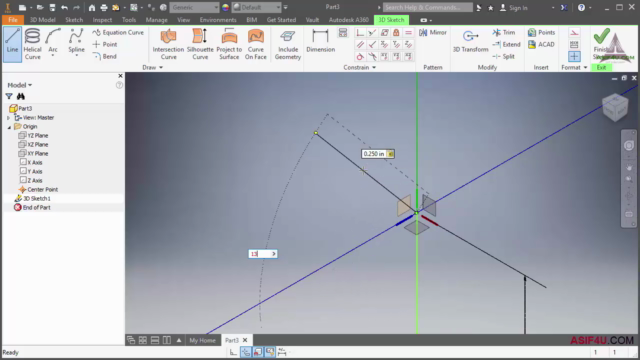Pick the Spline tool
This screenshot has height=360, width=640.
coord(76,42)
